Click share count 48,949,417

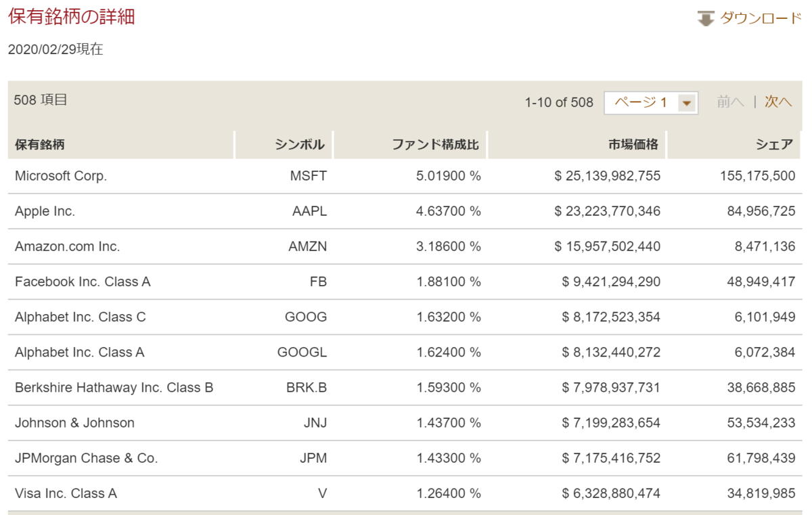click(762, 282)
